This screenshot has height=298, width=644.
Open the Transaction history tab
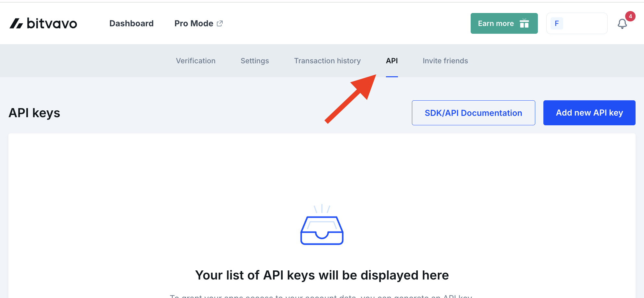pyautogui.click(x=327, y=61)
